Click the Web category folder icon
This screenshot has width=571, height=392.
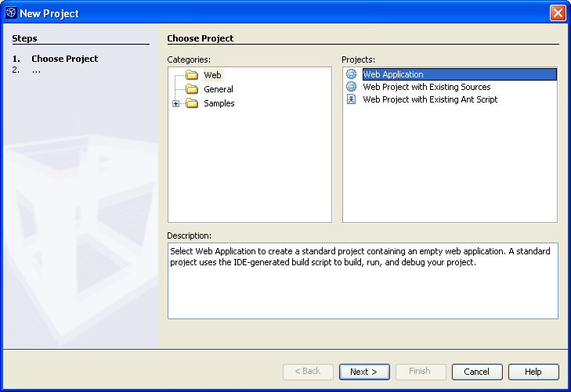tap(192, 75)
